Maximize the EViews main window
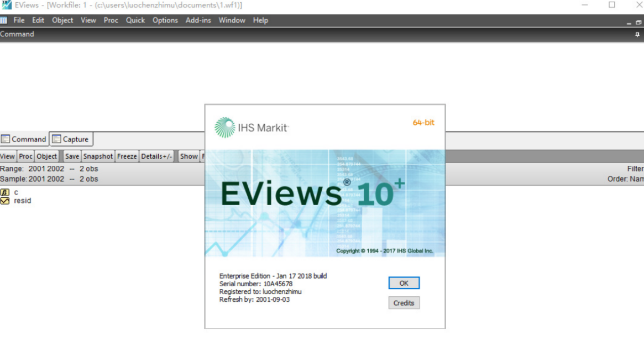This screenshot has height=362, width=644. 611,5
